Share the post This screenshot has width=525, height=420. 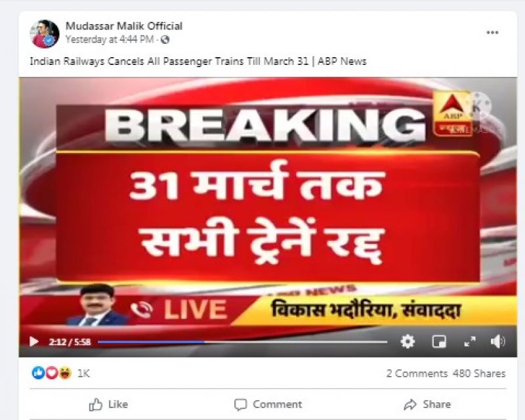pos(427,404)
